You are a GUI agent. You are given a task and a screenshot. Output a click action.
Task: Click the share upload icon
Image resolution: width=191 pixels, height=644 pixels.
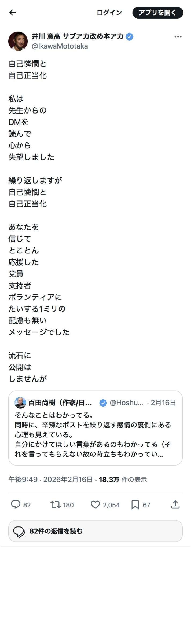pos(175,504)
